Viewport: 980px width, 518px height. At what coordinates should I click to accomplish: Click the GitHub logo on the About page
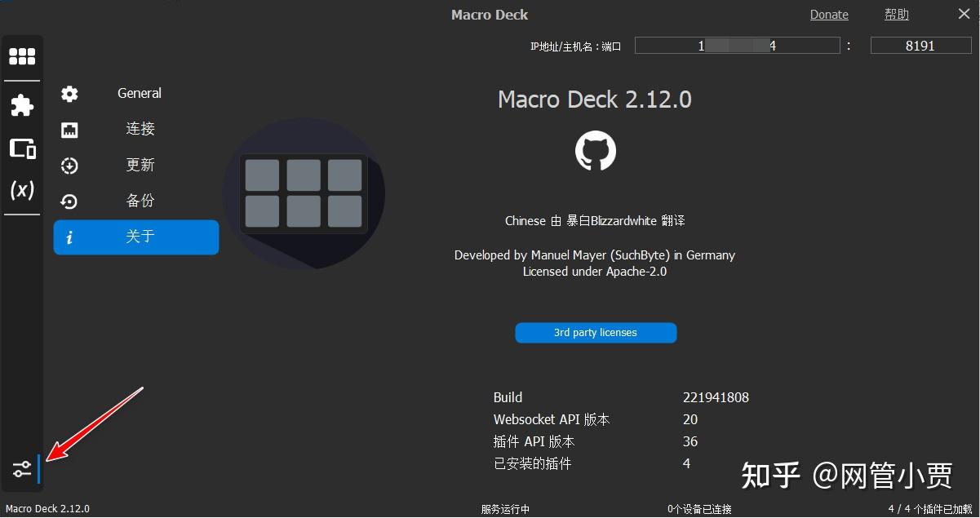596,150
